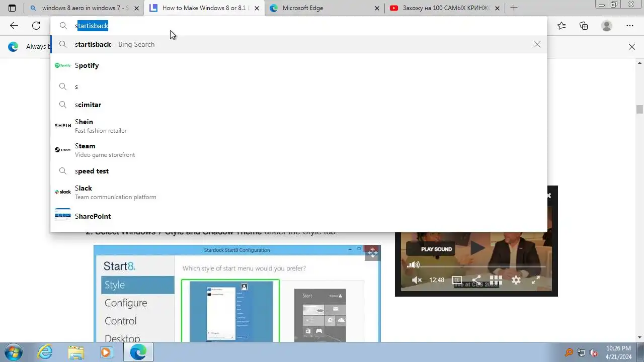644x362 pixels.
Task: Select the SharePoint suggestion
Action: pyautogui.click(x=298, y=216)
